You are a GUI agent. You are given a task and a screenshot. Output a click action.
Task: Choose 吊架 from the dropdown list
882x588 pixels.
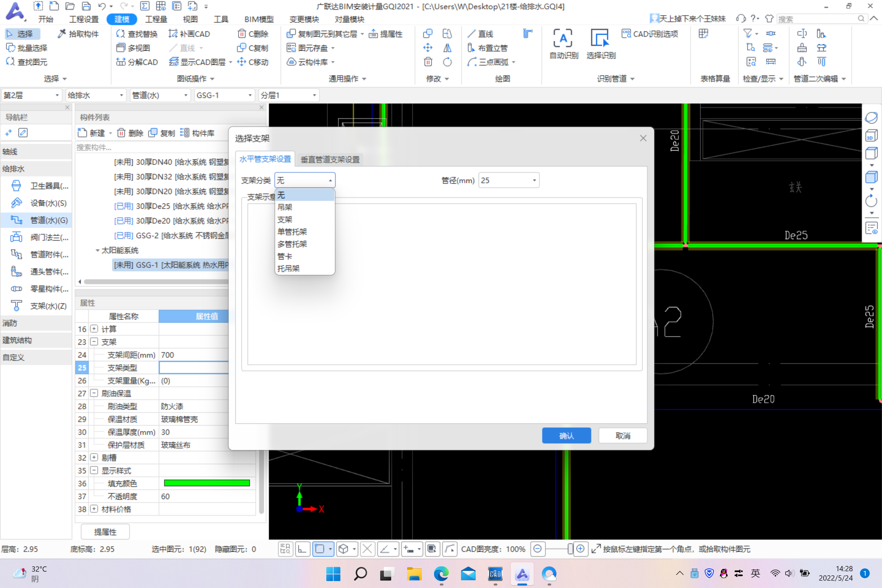305,207
